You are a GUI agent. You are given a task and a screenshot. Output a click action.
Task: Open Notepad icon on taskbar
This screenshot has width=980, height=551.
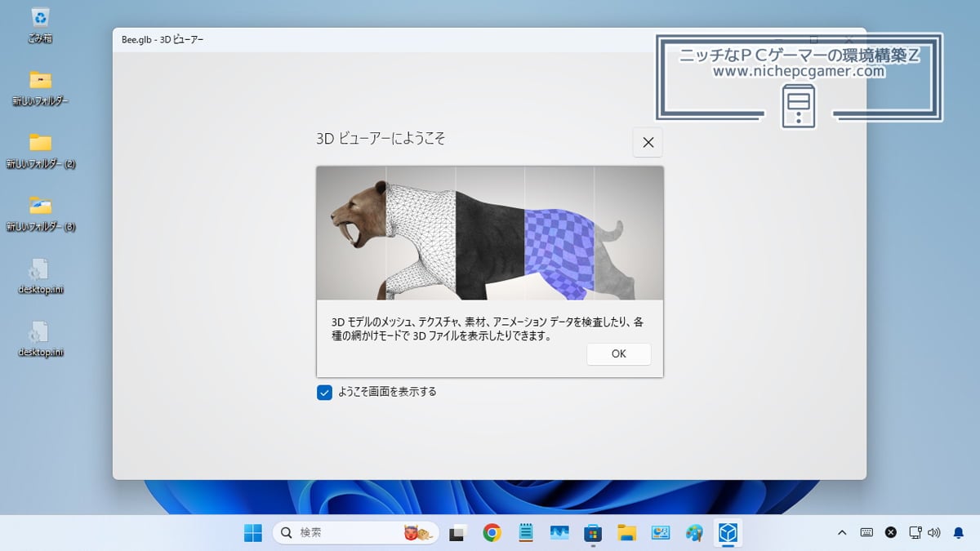pos(526,533)
